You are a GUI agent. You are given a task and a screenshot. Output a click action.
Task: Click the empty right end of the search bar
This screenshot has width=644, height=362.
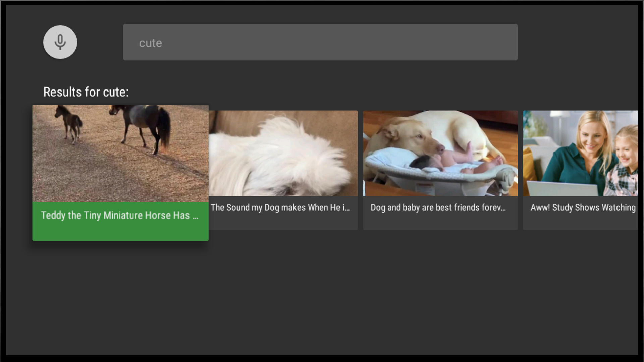click(x=486, y=42)
